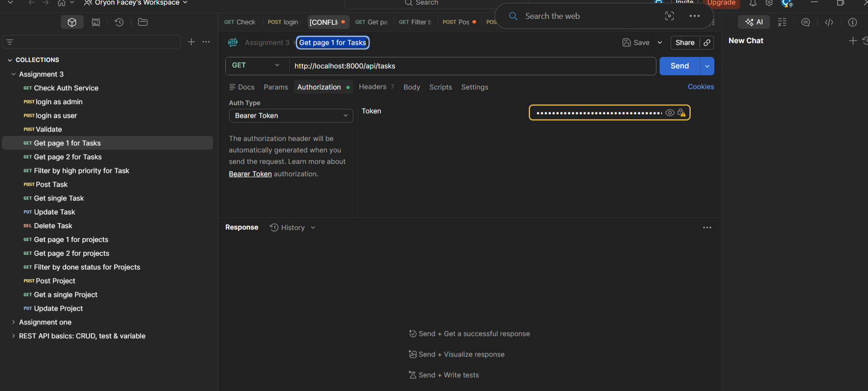The height and width of the screenshot is (391, 868).
Task: Open the Params tab
Action: (276, 87)
